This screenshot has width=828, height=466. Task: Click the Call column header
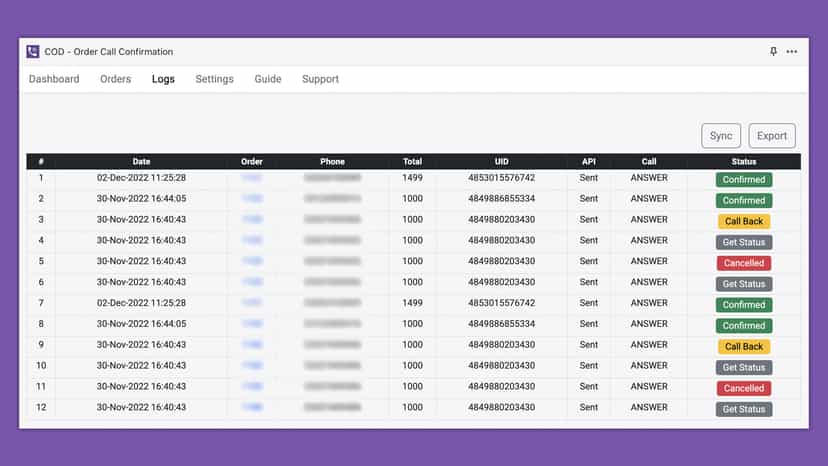pos(649,162)
